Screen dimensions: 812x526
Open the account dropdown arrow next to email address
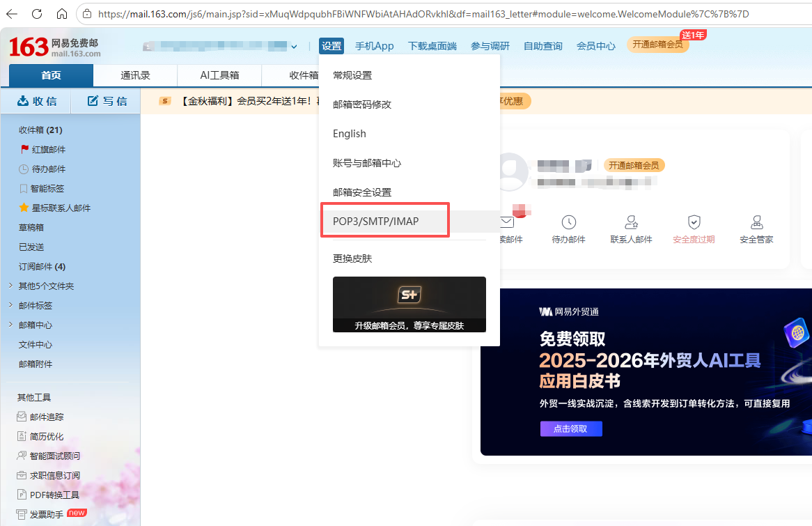point(294,47)
